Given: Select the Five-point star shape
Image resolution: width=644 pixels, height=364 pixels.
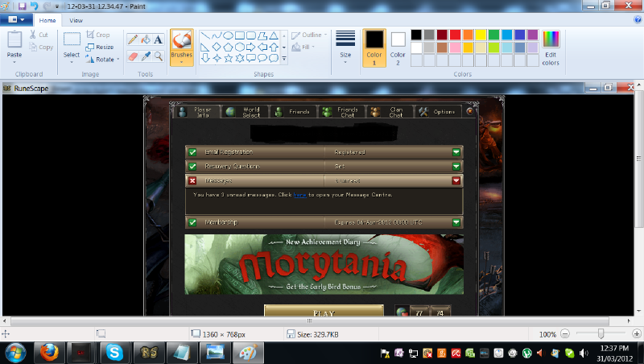Looking at the screenshot, I should click(229, 58).
